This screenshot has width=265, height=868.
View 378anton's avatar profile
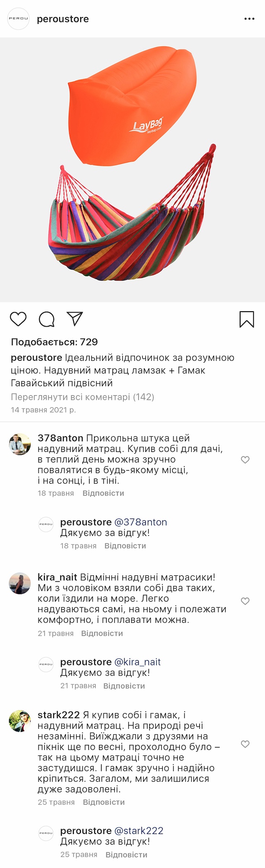point(20,444)
